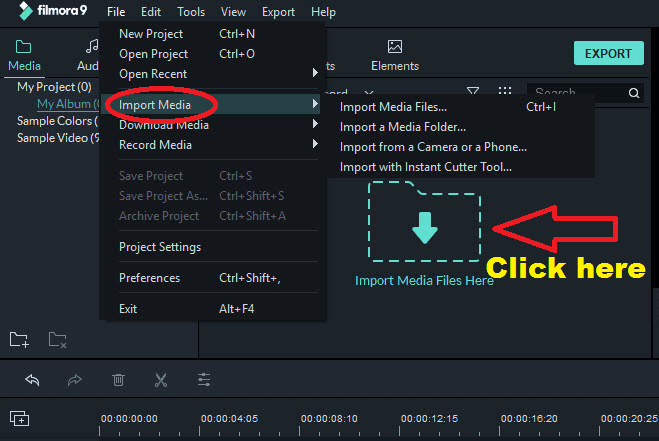Screen dimensions: 659x441
Task: Select the split scissors icon
Action: pyautogui.click(x=161, y=380)
